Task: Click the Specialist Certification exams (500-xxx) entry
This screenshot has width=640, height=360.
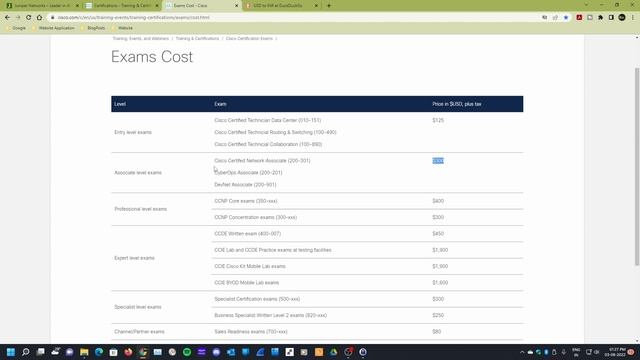Action: [257, 299]
